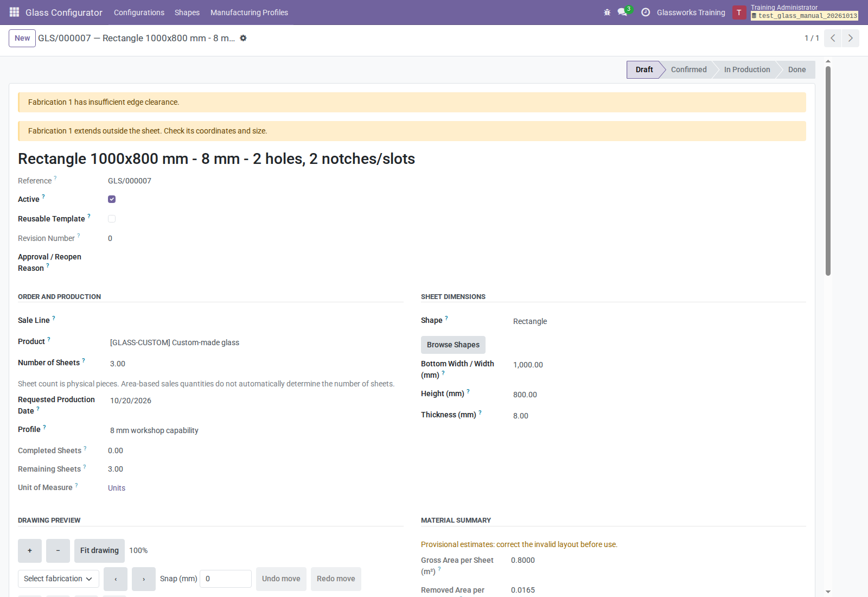Viewport: 868px width, 597px height.
Task: Toggle the Active checkbox
Action: (112, 199)
